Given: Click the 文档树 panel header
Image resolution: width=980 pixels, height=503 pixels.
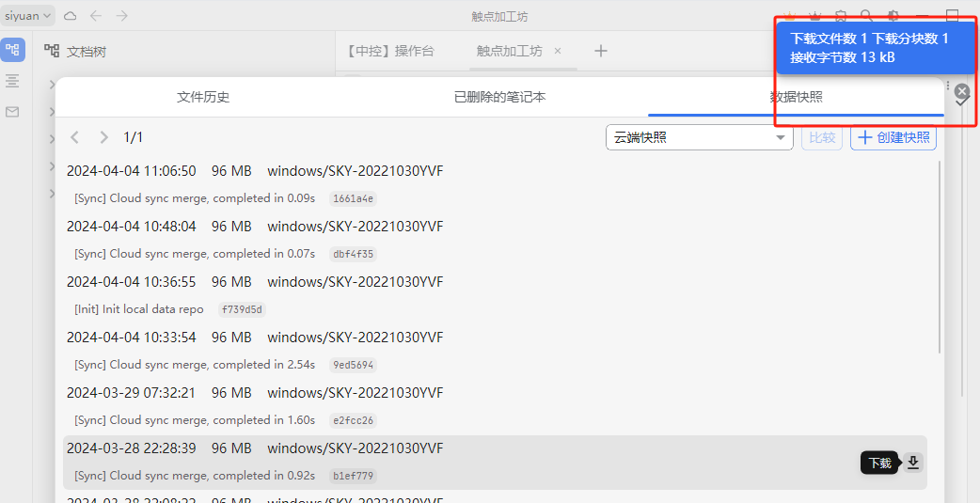Looking at the screenshot, I should [x=75, y=51].
